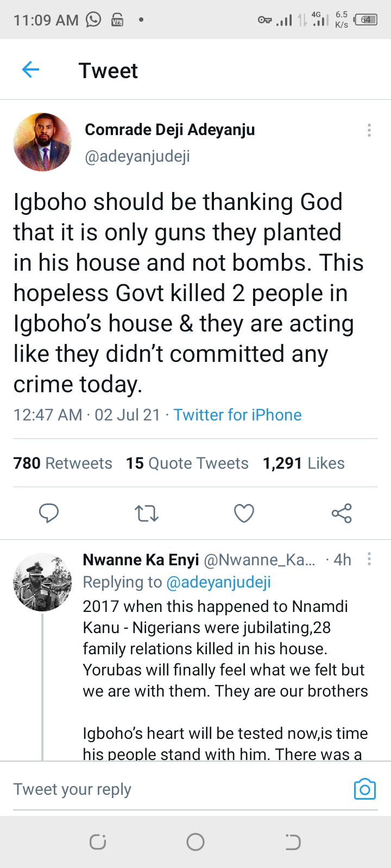
Task: View the 15 Quote Tweets
Action: (x=187, y=463)
